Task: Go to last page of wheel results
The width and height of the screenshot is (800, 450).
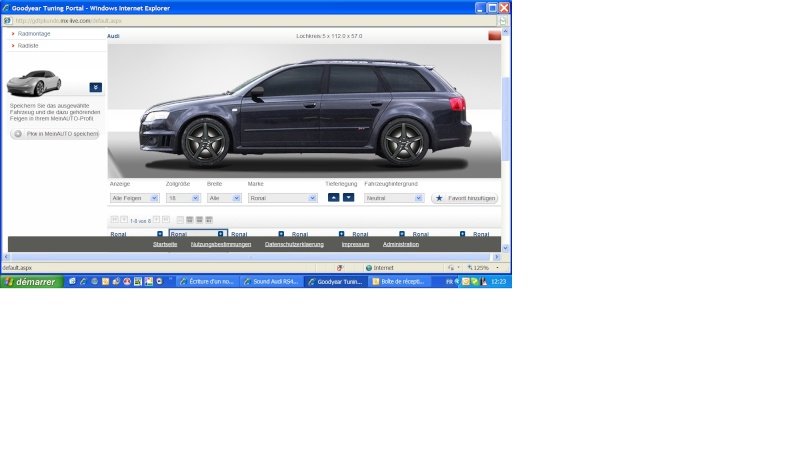Action: coord(166,219)
